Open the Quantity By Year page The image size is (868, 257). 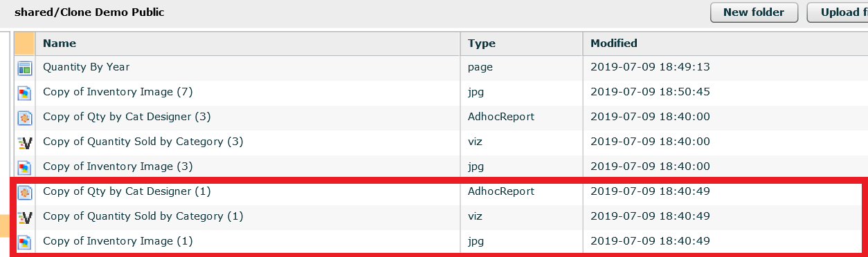pyautogui.click(x=87, y=67)
